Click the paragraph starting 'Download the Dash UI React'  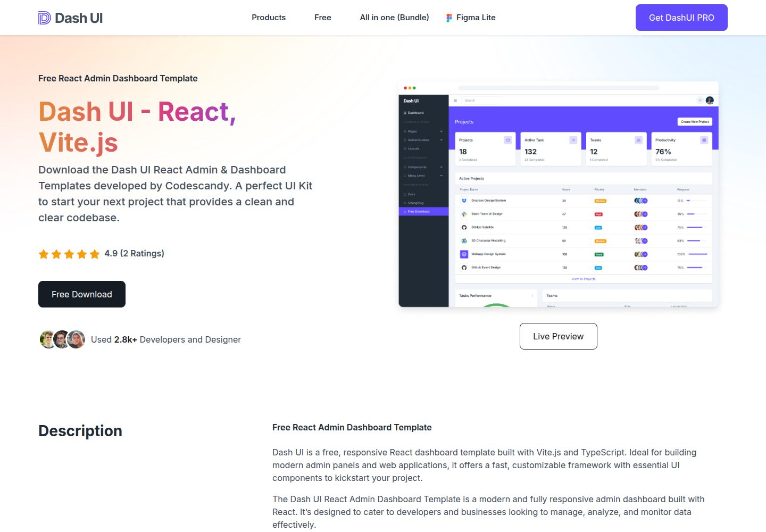point(176,194)
